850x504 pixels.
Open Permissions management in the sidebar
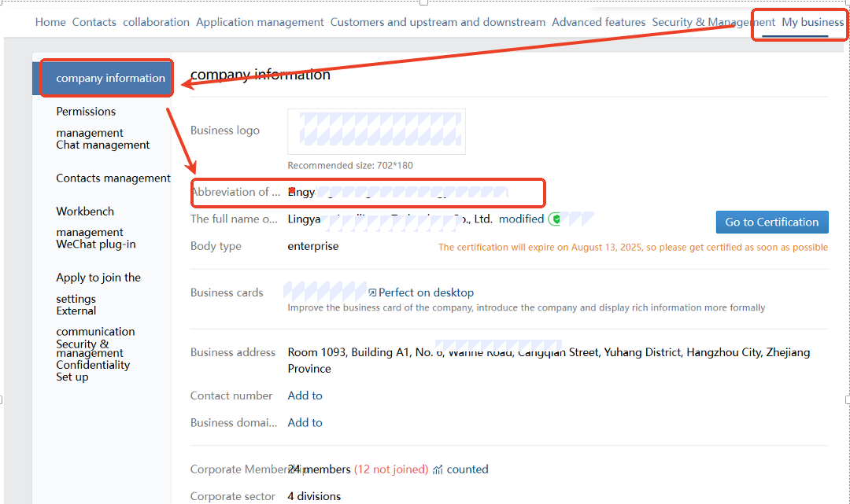(x=90, y=122)
